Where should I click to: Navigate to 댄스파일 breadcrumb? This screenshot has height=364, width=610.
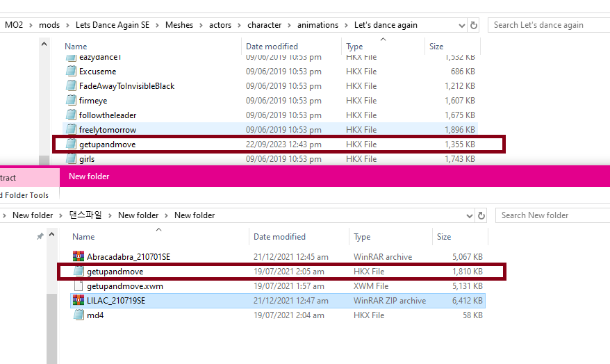point(85,215)
